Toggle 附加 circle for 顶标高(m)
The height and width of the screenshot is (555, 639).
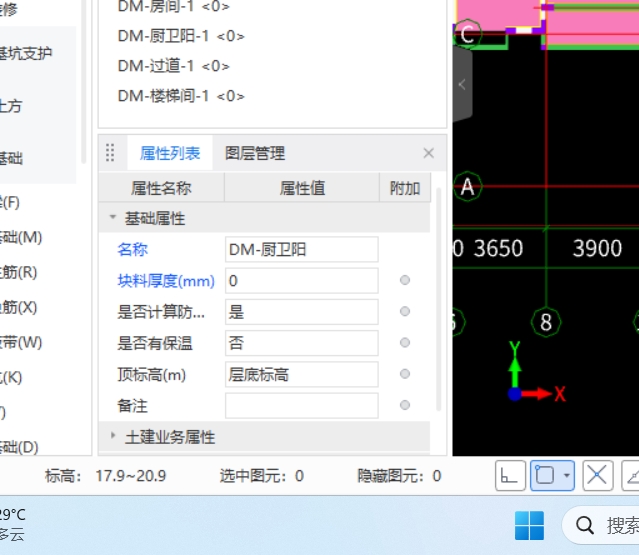[405, 374]
